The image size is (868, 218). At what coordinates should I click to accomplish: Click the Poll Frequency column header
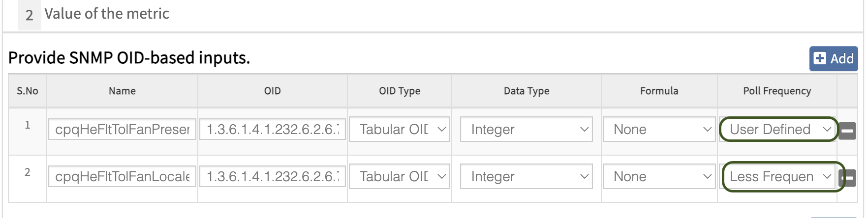[777, 91]
